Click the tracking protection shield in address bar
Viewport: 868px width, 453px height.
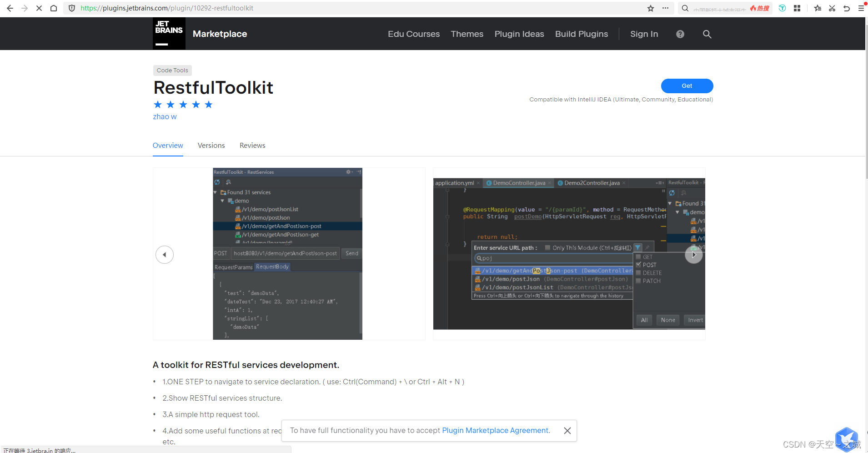click(x=71, y=8)
